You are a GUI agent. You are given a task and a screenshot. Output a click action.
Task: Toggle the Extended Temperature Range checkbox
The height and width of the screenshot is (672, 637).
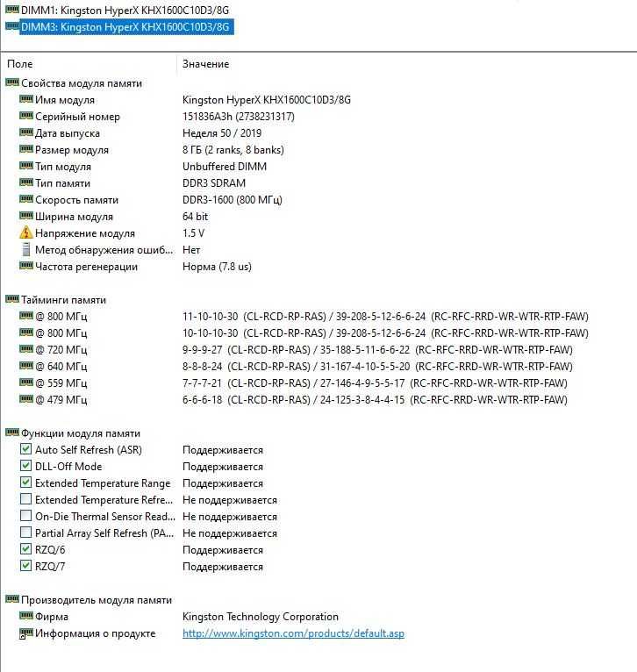click(x=25, y=483)
